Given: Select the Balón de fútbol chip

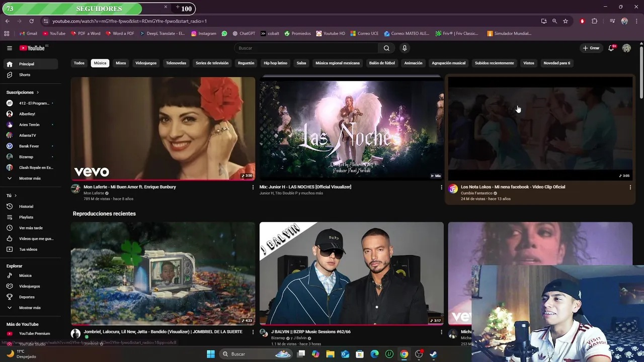Looking at the screenshot, I should pyautogui.click(x=382, y=63).
